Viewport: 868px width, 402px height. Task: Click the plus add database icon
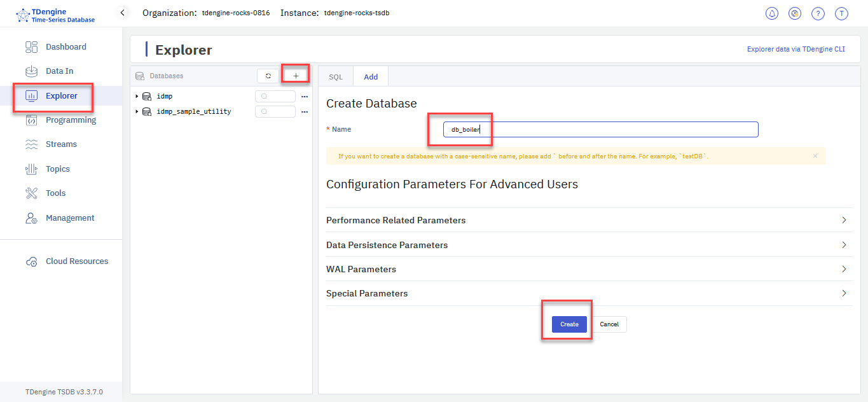pos(296,76)
